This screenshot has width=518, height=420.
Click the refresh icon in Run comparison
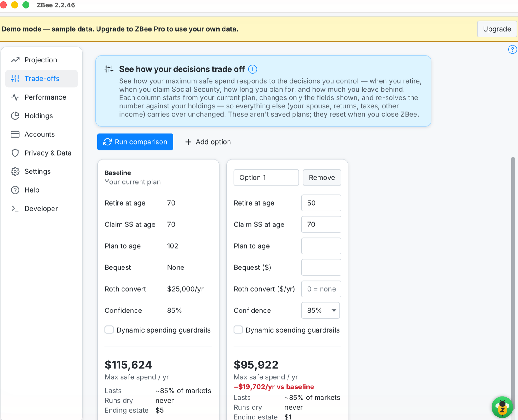coord(107,142)
